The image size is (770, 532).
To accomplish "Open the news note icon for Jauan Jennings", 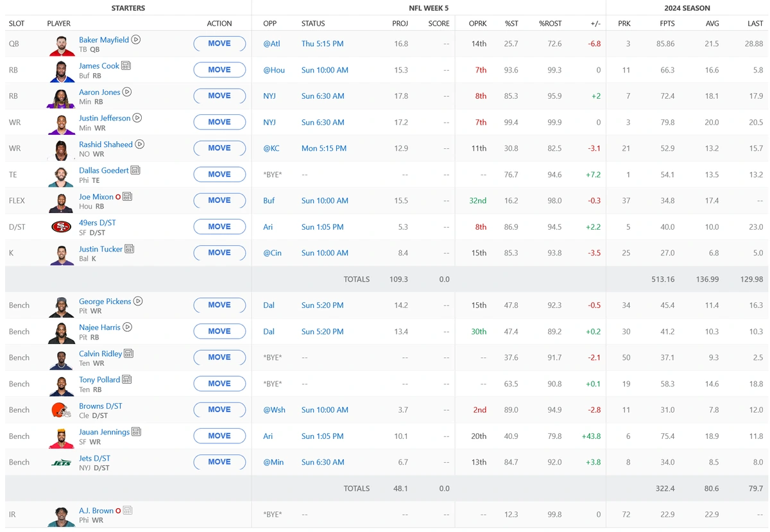I will coord(136,433).
